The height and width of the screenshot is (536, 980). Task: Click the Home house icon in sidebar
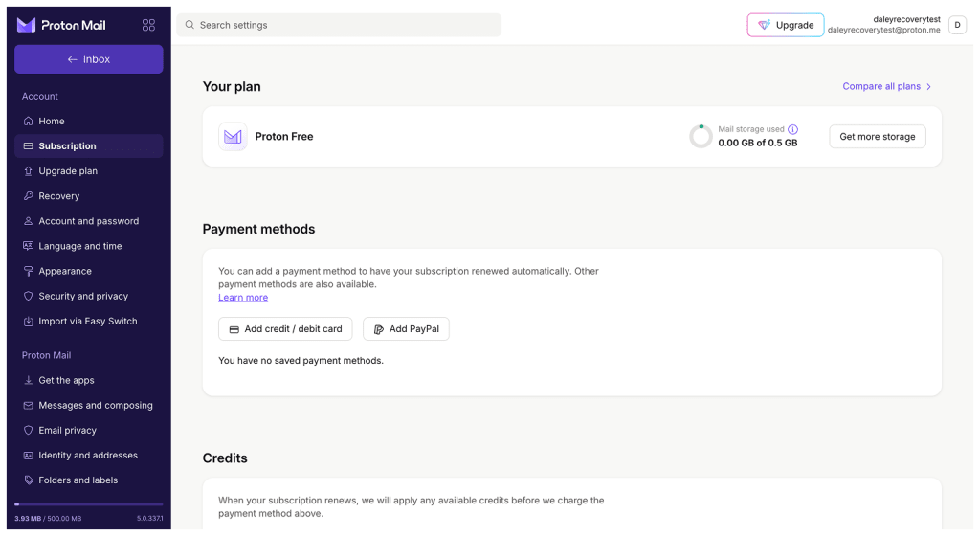(x=28, y=122)
